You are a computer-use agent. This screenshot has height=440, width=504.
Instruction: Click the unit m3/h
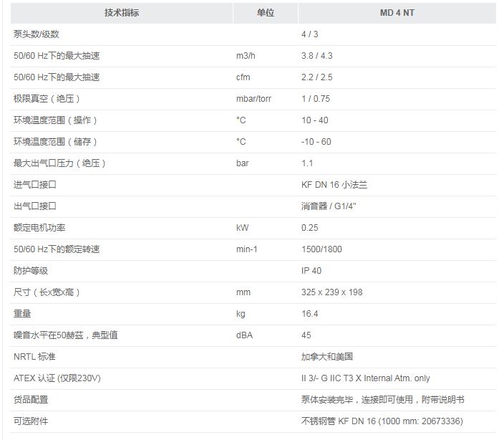tap(246, 56)
